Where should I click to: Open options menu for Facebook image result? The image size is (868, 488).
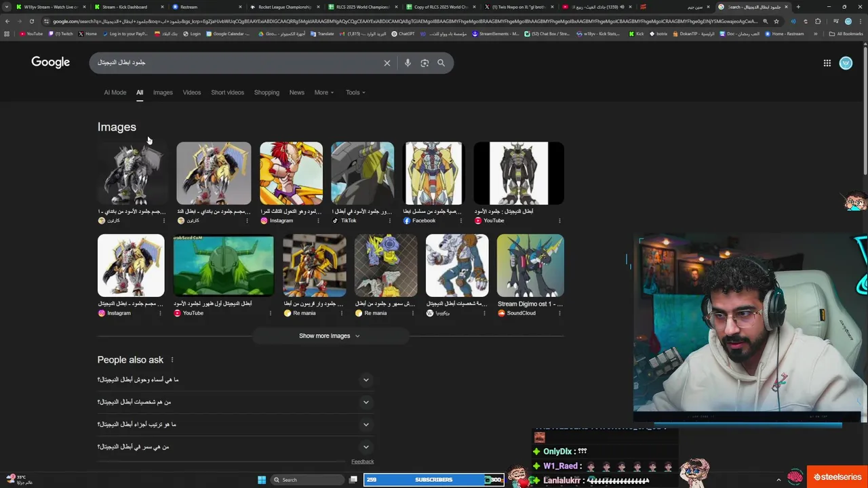click(x=460, y=220)
